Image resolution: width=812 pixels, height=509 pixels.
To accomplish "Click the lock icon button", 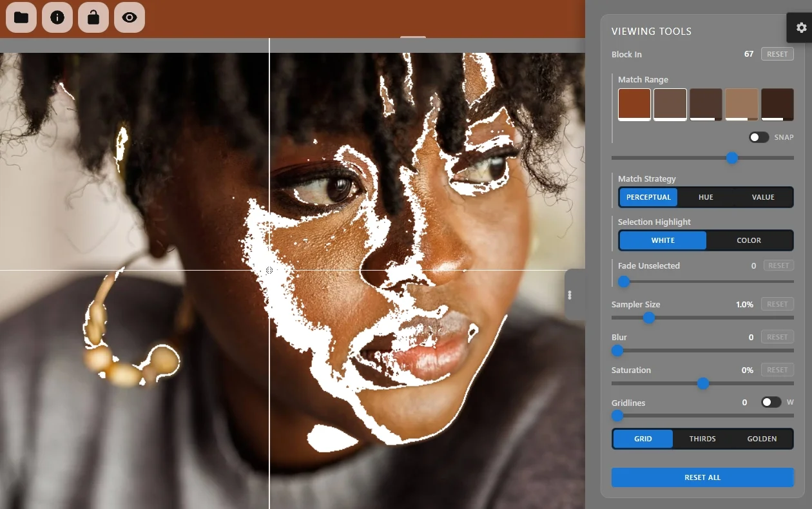I will (x=93, y=17).
